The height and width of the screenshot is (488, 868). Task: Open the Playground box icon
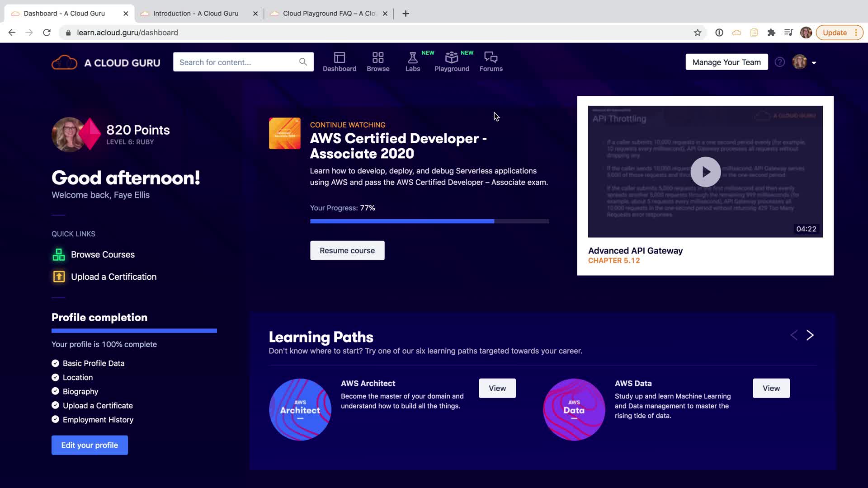coord(451,58)
